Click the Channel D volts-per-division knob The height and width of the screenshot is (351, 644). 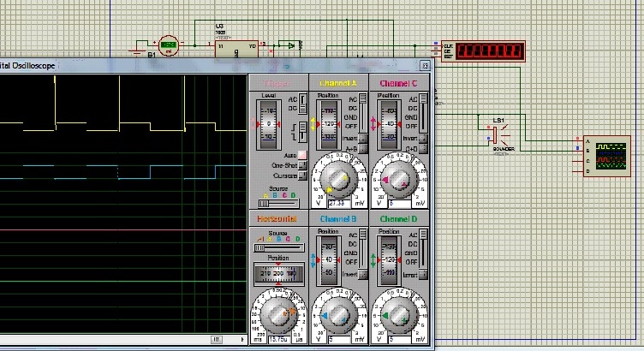pos(398,315)
